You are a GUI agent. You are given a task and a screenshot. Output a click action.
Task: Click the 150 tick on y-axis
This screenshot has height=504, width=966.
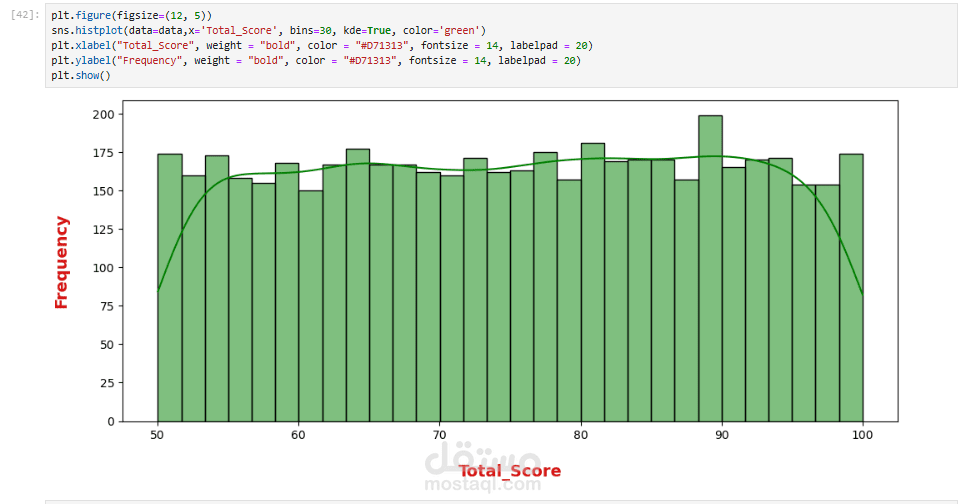point(104,191)
